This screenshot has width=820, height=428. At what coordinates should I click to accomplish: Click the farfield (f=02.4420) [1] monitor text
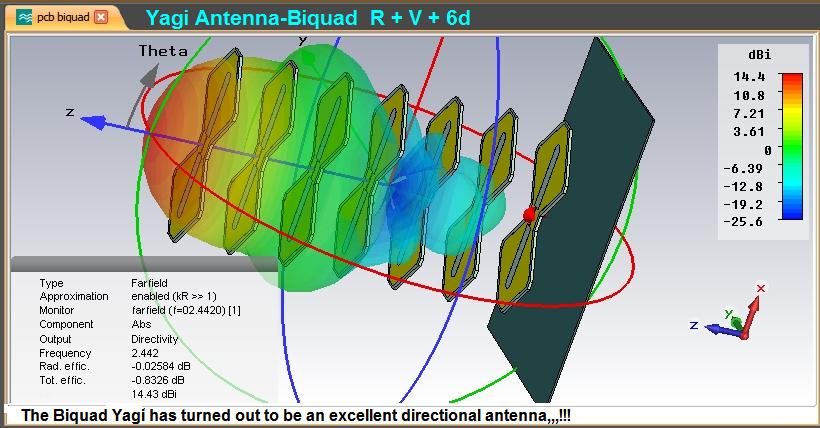tap(186, 310)
